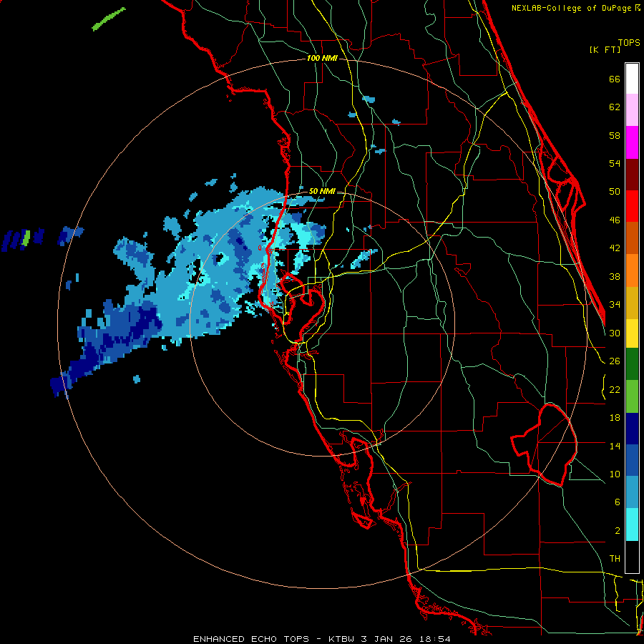The image size is (644, 644).
Task: Click the 50 NMI range ring label
Action: tap(322, 191)
